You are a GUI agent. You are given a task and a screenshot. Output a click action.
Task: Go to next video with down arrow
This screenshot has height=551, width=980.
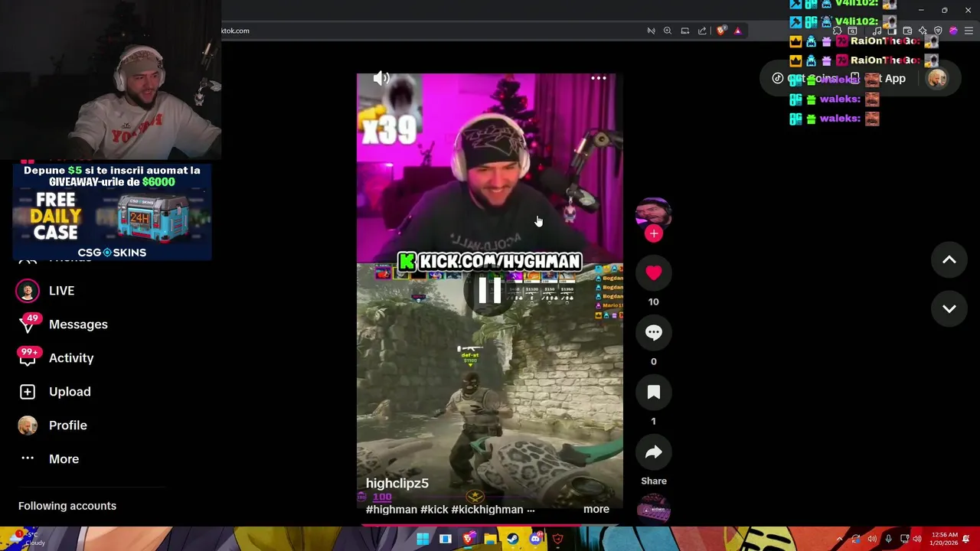(949, 308)
